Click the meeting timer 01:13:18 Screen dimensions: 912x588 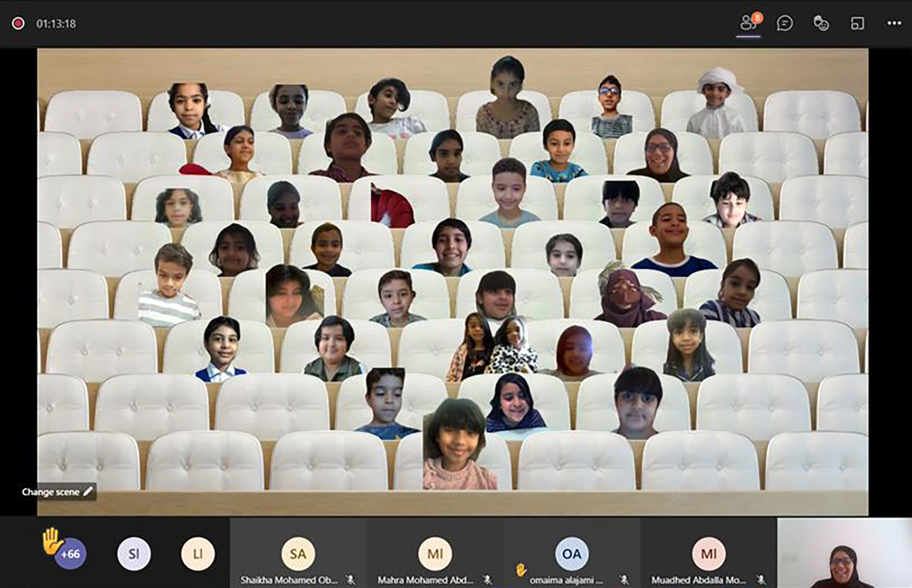tap(56, 24)
